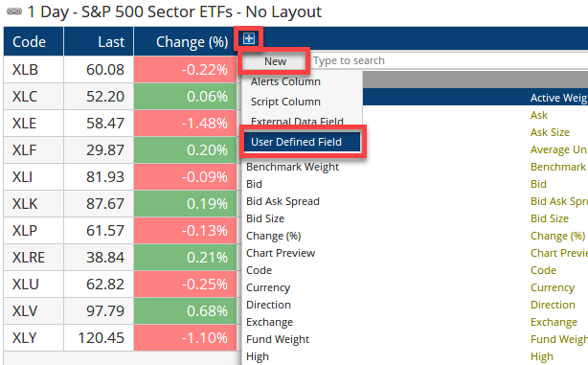
Task: Choose Alerts Column menu entry
Action: click(285, 81)
